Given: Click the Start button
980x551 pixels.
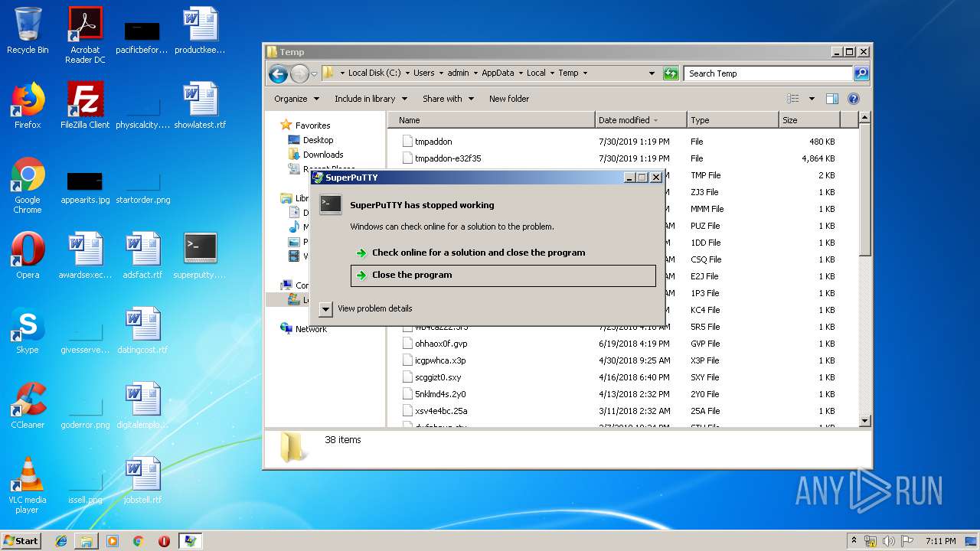Looking at the screenshot, I should (21, 541).
